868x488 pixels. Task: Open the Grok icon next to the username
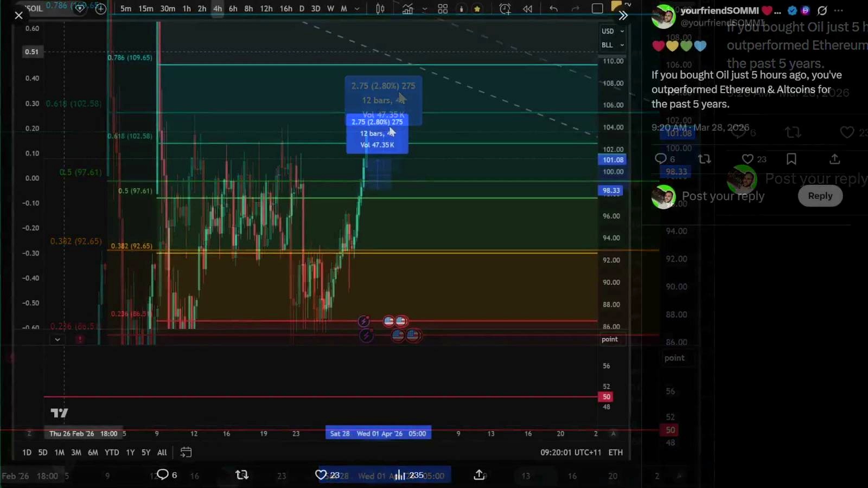pyautogui.click(x=822, y=10)
